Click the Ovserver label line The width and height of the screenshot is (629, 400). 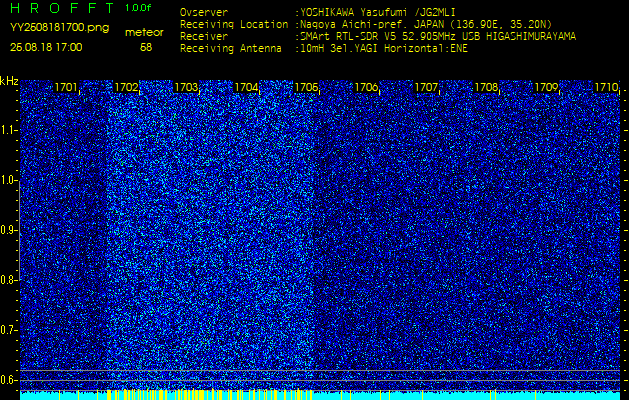tap(204, 12)
